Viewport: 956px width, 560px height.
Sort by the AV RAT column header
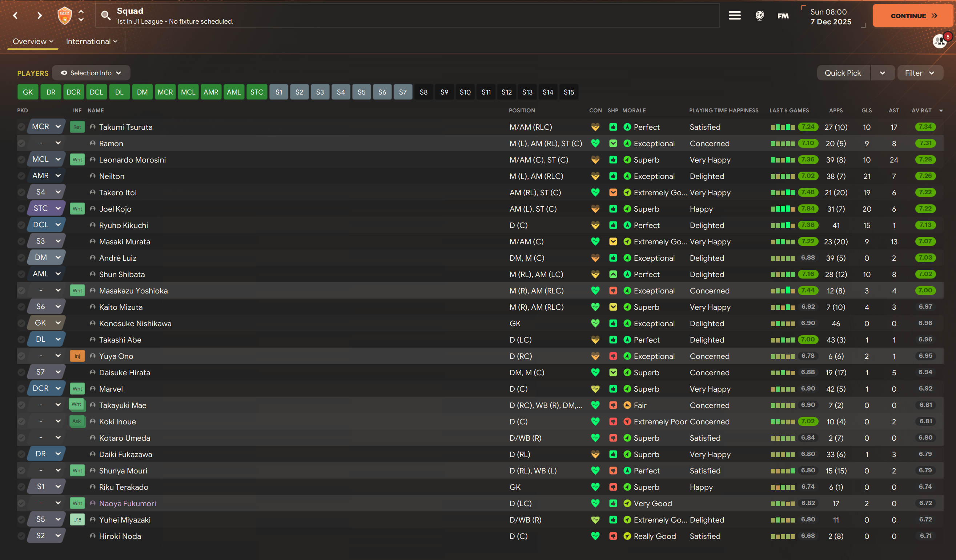[x=921, y=111]
